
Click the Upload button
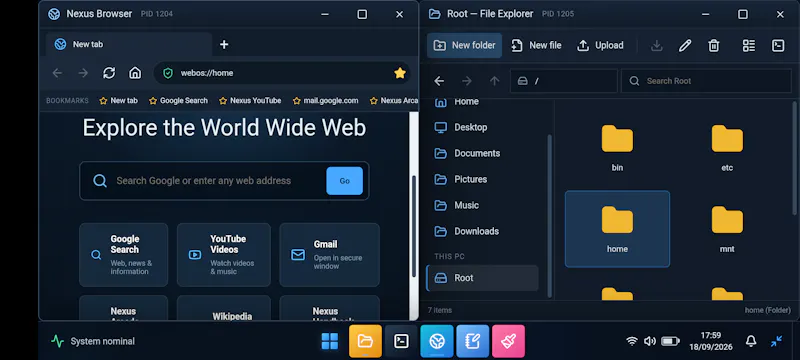(600, 45)
